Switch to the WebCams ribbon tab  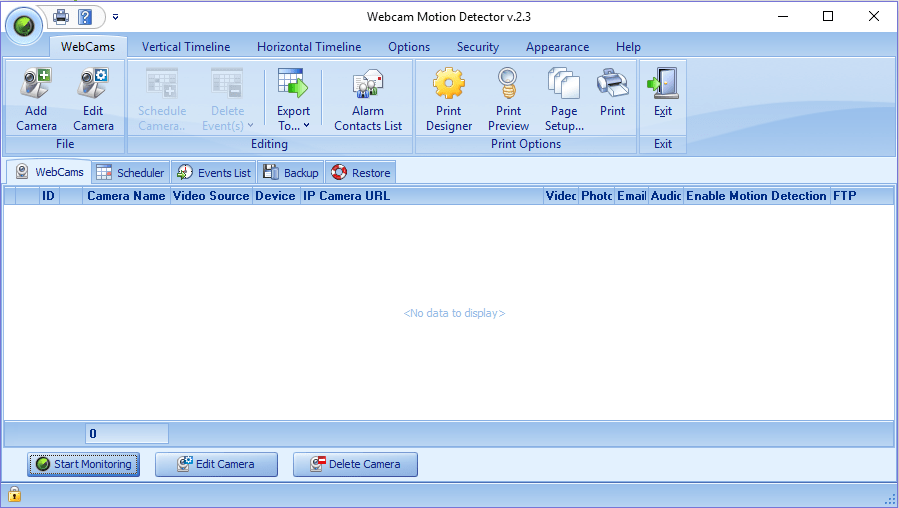pyautogui.click(x=88, y=47)
